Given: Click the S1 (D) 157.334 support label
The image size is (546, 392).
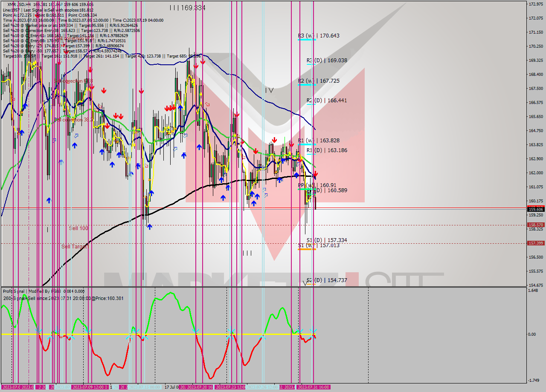Looking at the screenshot, I should [327, 240].
